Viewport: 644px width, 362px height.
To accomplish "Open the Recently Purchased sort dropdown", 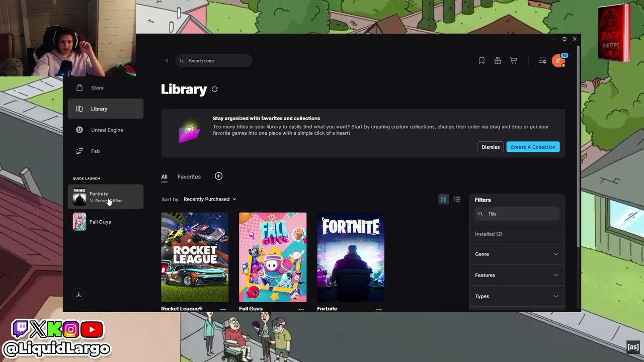I will point(210,199).
